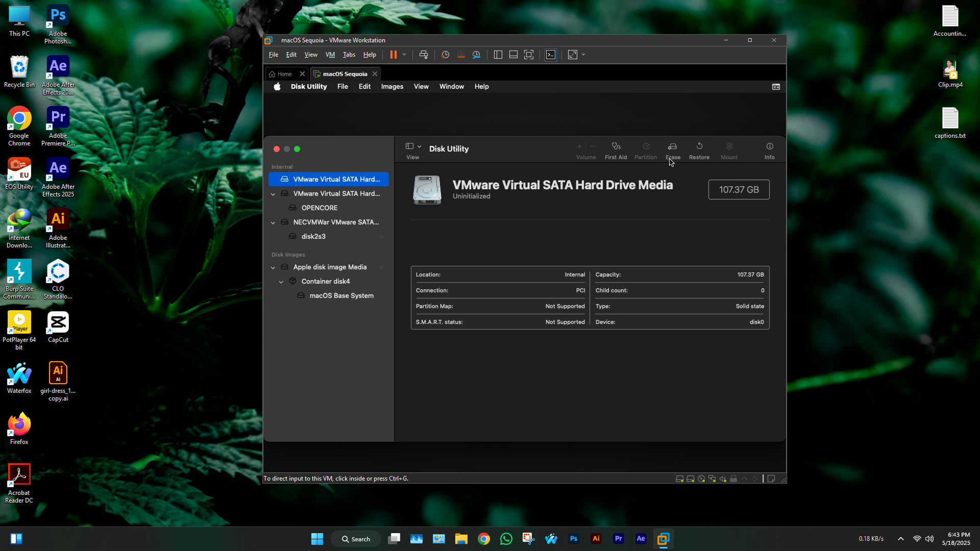Screen dimensions: 980x551
Task: Select macOS Base System volume
Action: 341,296
